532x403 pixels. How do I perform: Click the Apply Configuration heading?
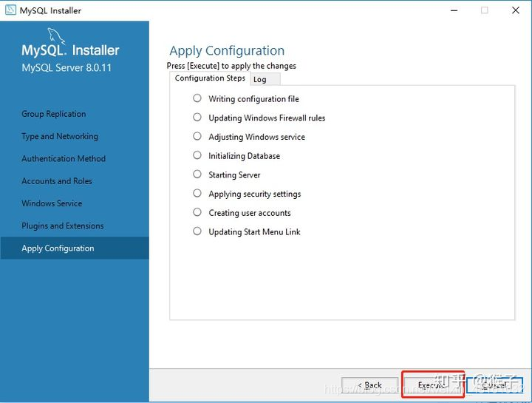point(227,51)
